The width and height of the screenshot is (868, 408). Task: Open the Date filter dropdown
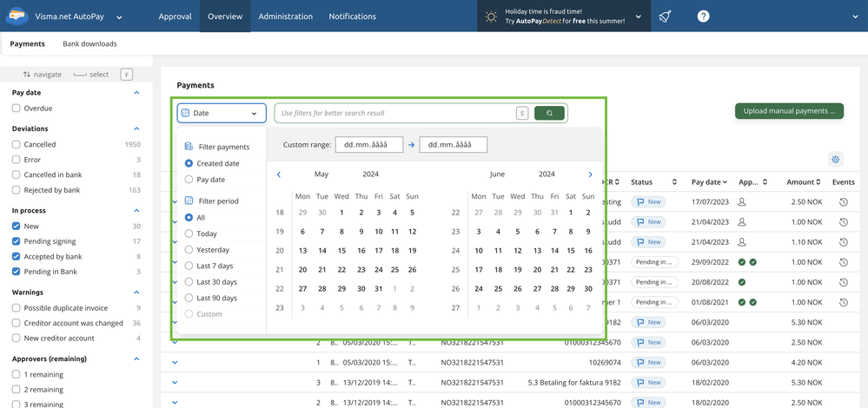(x=222, y=113)
